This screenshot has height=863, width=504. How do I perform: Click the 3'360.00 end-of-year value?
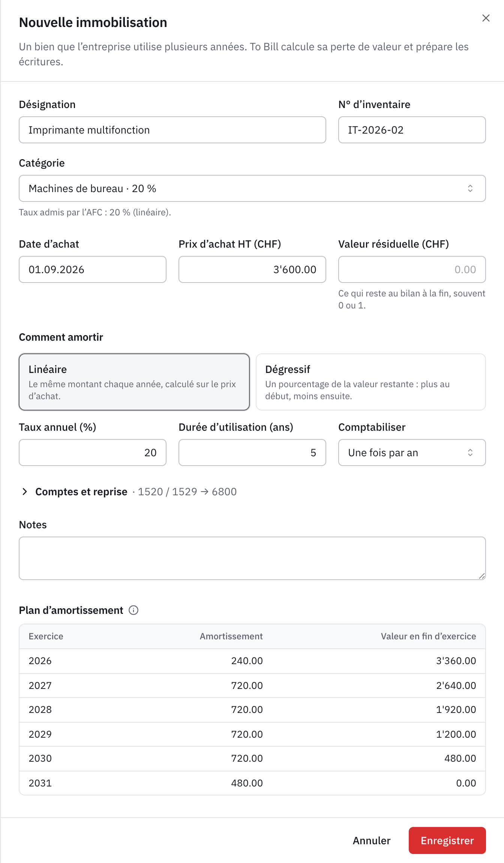coord(456,661)
